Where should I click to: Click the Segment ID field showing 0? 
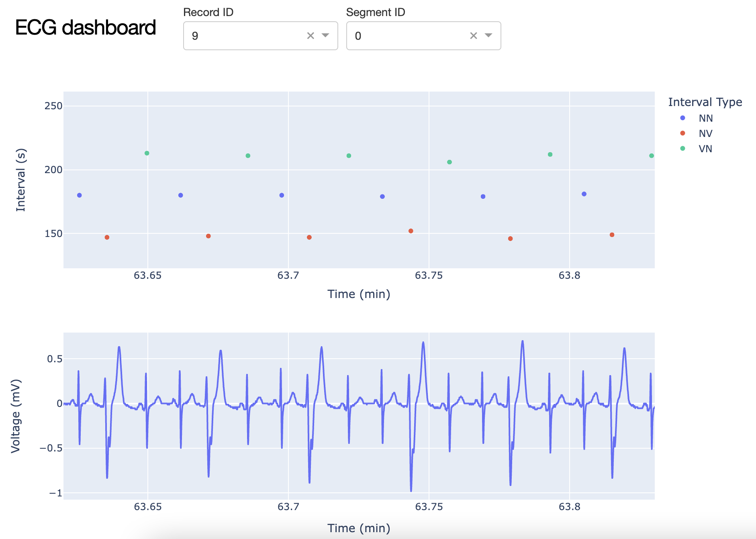[423, 36]
